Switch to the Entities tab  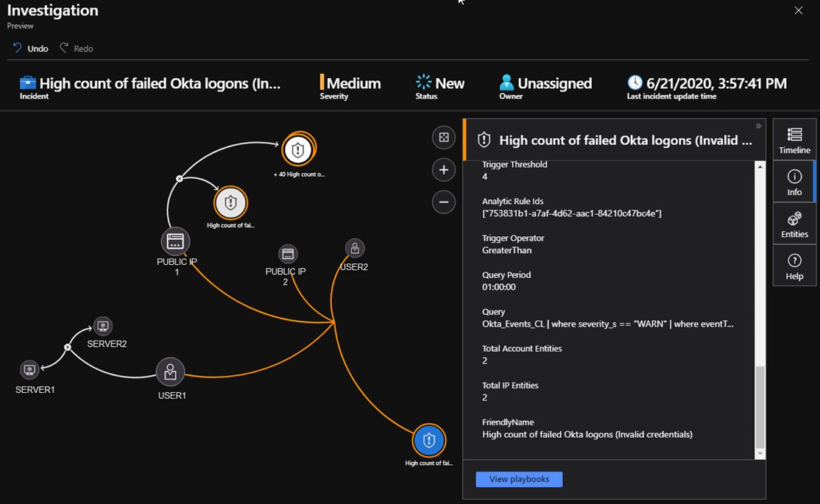click(794, 224)
